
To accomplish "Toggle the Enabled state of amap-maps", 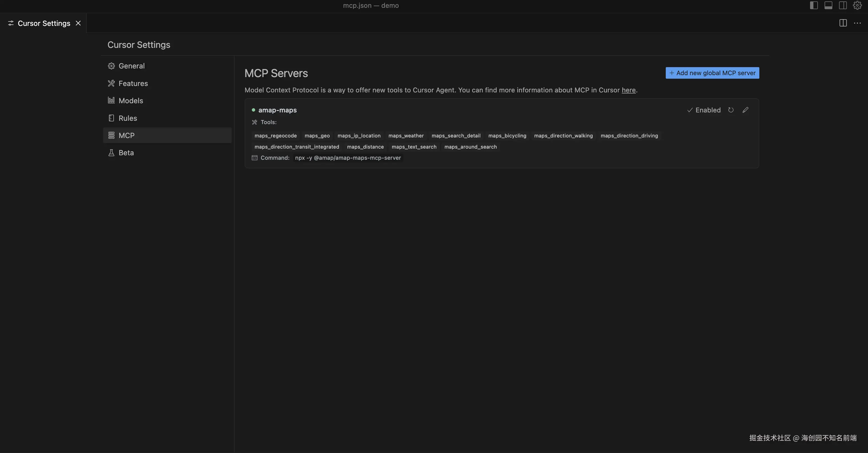I will [x=704, y=110].
